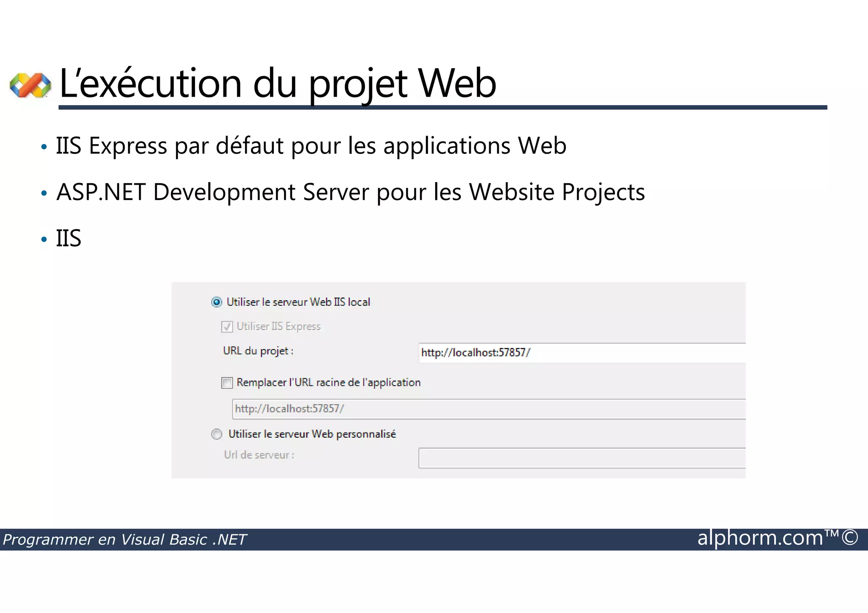
Task: Click the 'URL du projet :' label
Action: pyautogui.click(x=258, y=351)
